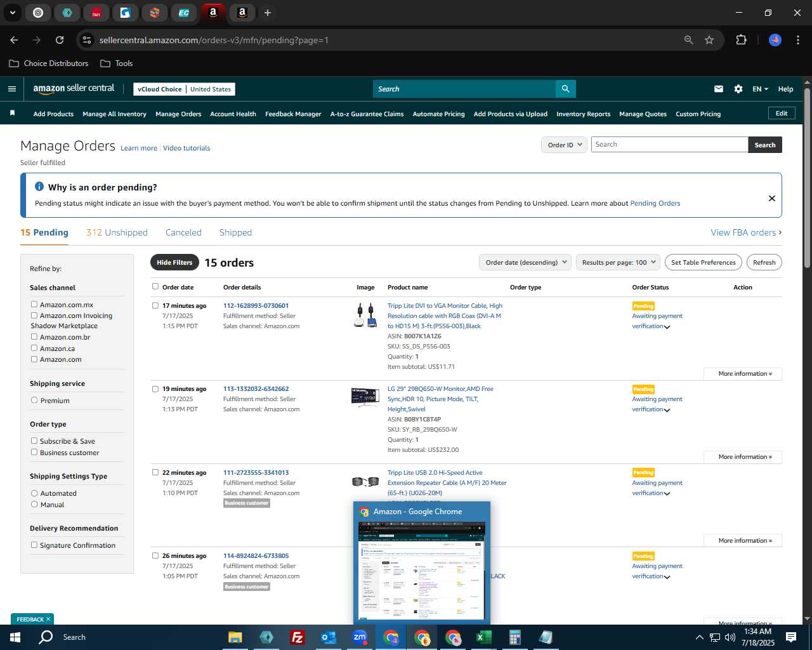812x650 pixels.
Task: Click the LG monitor product image
Action: (x=365, y=397)
